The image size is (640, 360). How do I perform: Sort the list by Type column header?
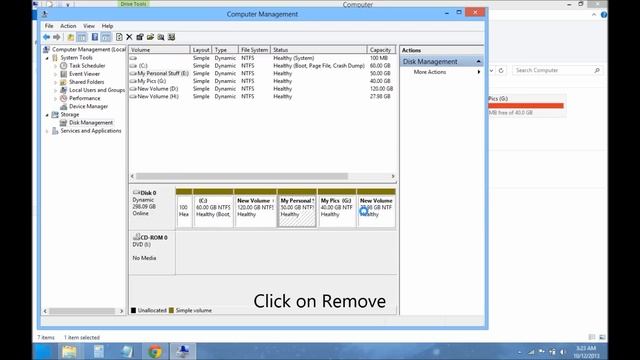pos(225,50)
